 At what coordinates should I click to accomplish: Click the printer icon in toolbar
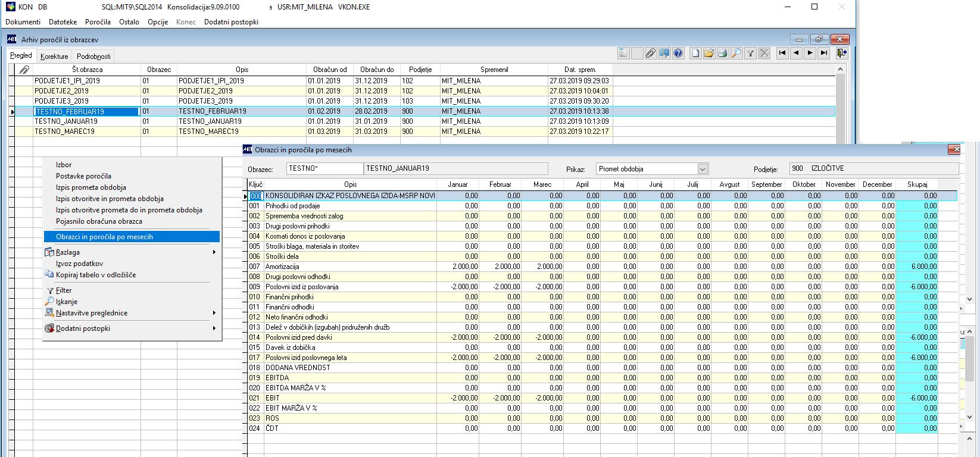tap(723, 54)
